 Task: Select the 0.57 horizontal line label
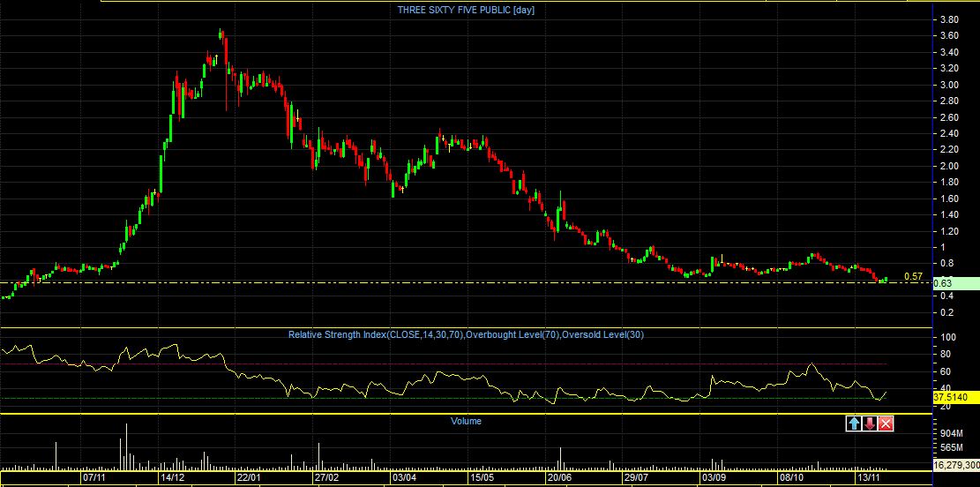click(x=913, y=276)
